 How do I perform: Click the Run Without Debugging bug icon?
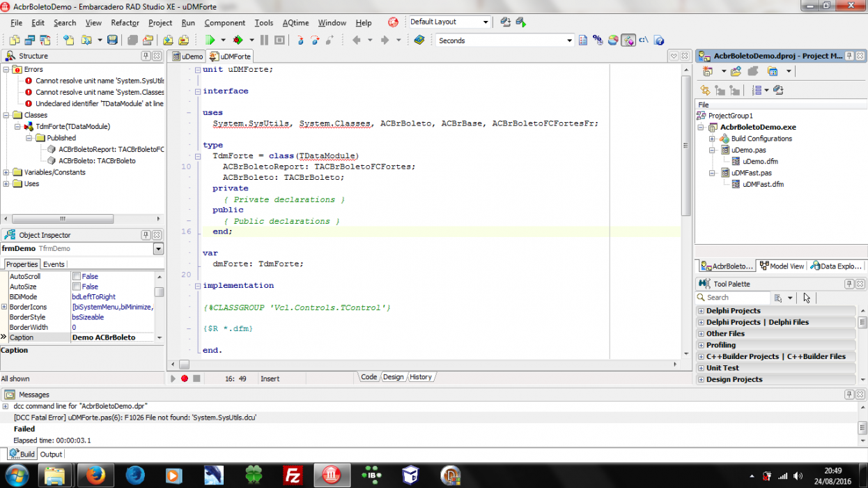click(238, 40)
